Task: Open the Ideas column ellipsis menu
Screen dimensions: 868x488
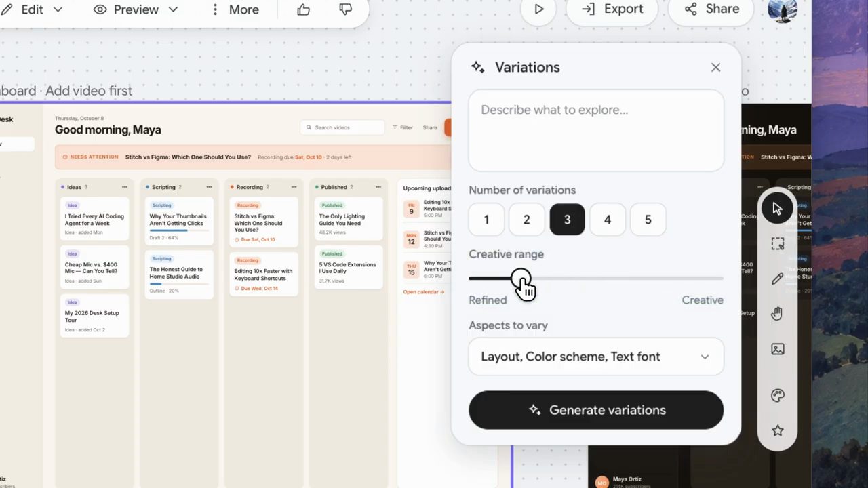Action: point(124,187)
